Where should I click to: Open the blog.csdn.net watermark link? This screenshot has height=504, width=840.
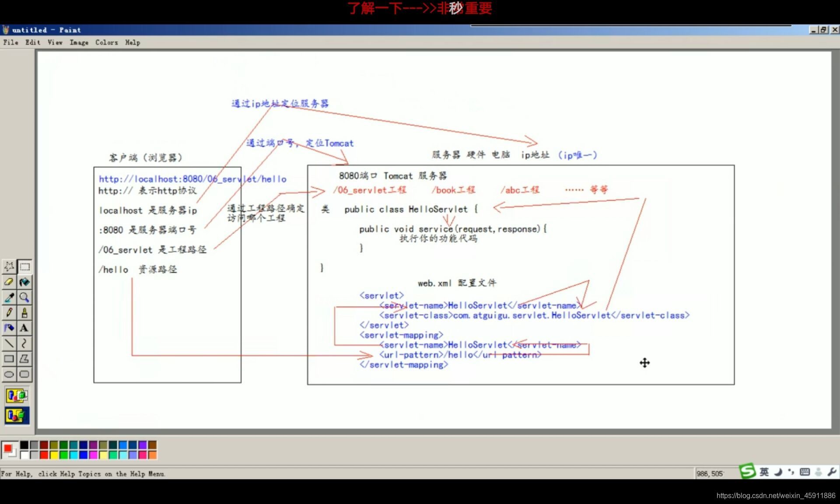tap(776, 496)
